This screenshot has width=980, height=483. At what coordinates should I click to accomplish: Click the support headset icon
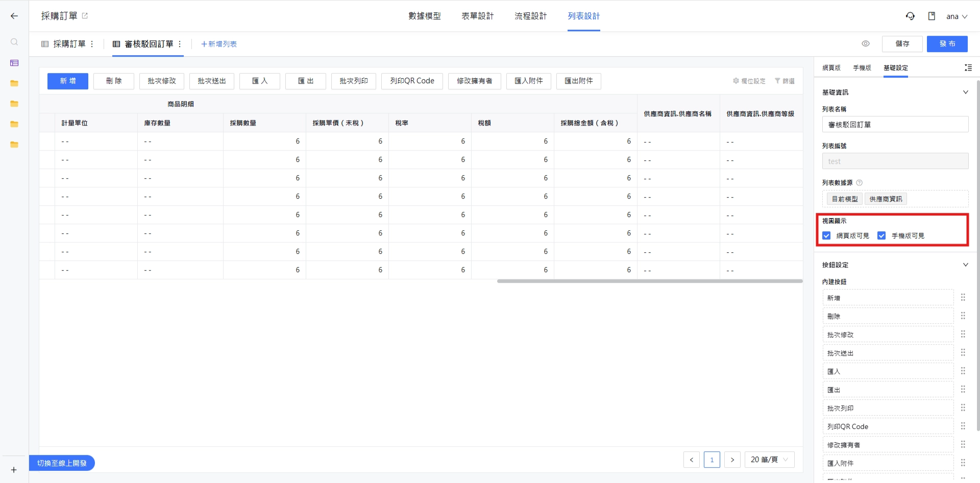pos(910,16)
